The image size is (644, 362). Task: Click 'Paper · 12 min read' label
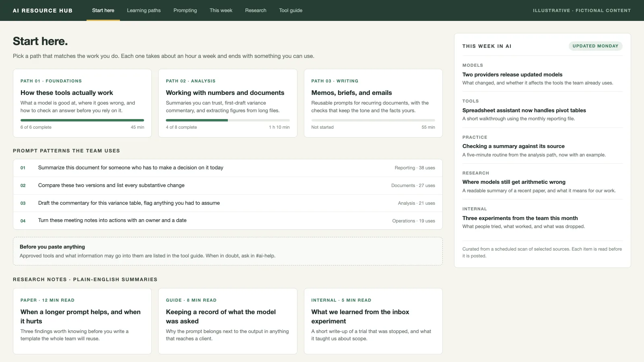point(47,300)
